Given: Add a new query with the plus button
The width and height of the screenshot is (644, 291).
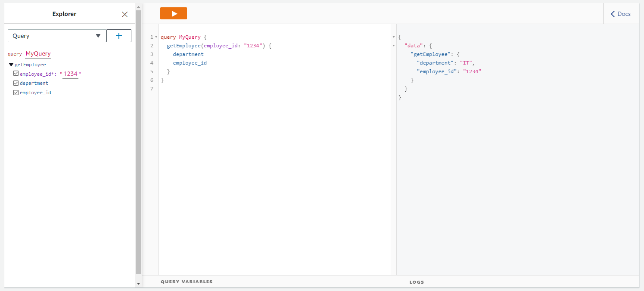Looking at the screenshot, I should click(x=119, y=36).
